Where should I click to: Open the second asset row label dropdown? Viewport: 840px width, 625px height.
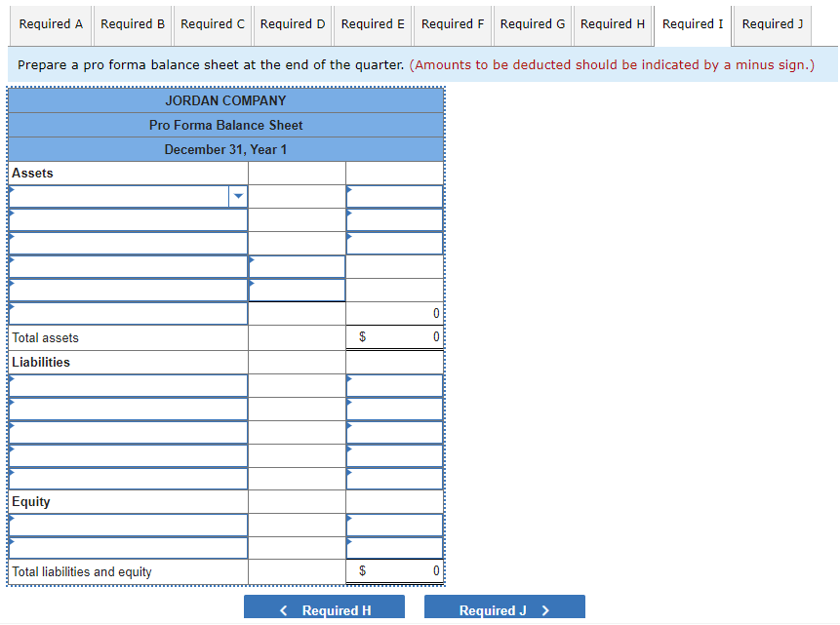click(x=127, y=219)
